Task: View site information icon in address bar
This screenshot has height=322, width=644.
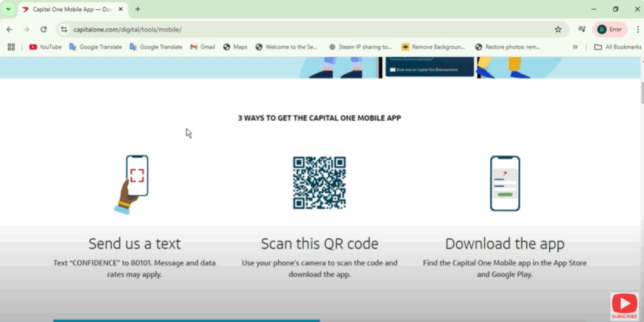Action: (64, 29)
